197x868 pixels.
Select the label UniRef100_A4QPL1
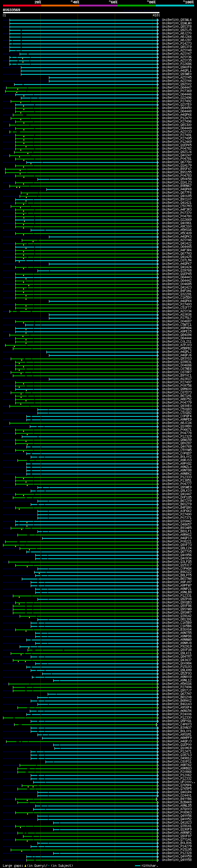(x=177, y=71)
